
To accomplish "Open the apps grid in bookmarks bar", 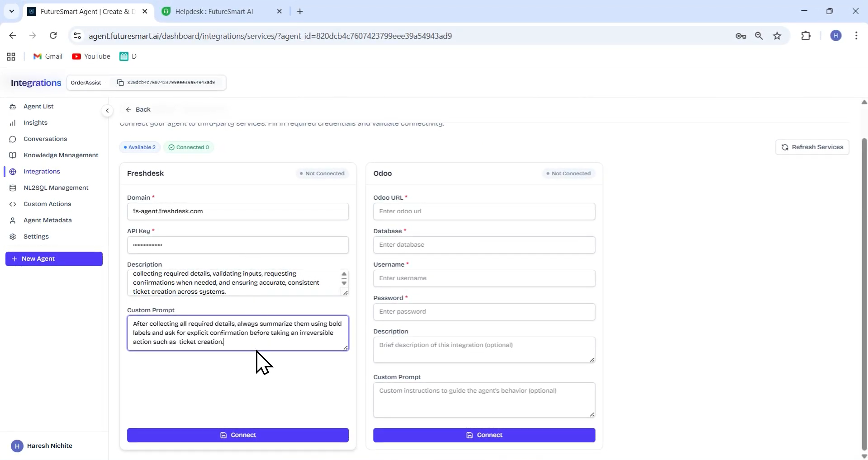I will click(11, 56).
